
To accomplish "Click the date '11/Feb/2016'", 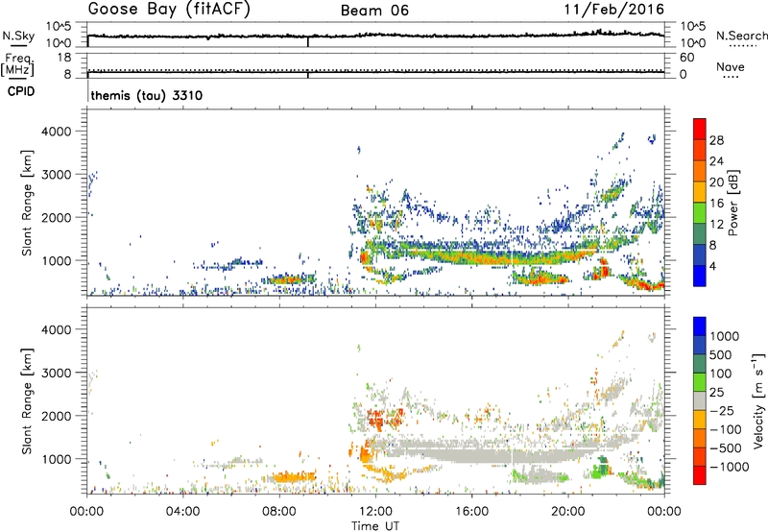I will (x=614, y=10).
